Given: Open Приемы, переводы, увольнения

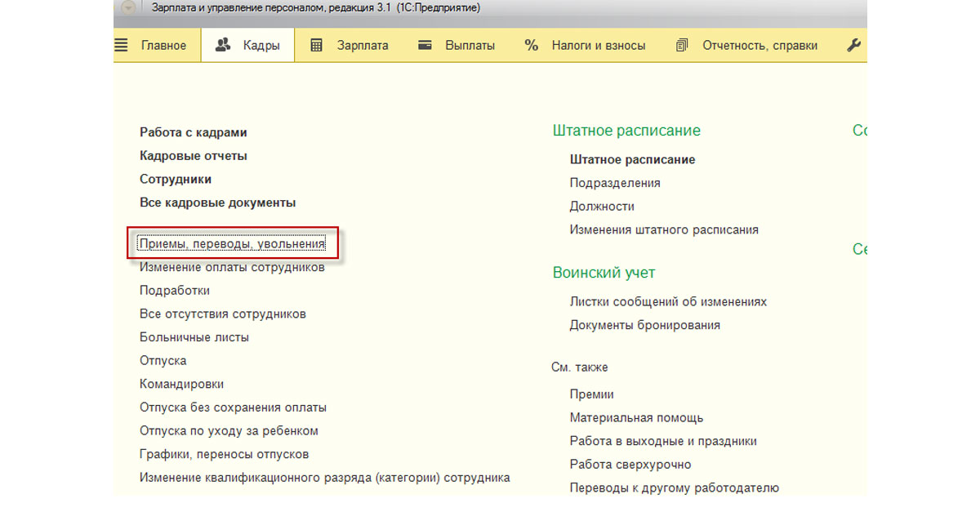Looking at the screenshot, I should 232,243.
